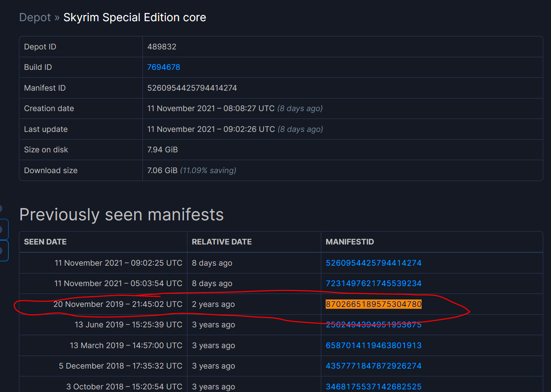The width and height of the screenshot is (551, 392).
Task: Click the RELATIVE DATE column header
Action: point(222,242)
